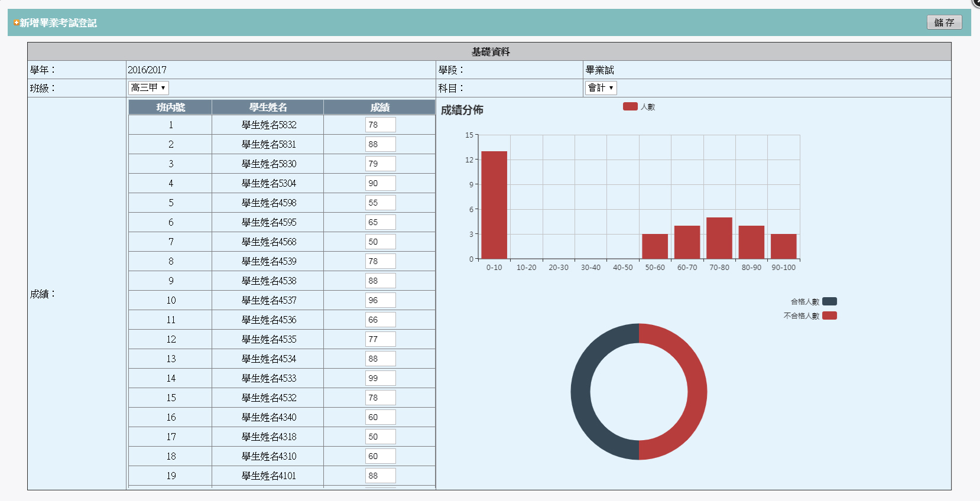
Task: Click the close icon at top-right corner
Action: pos(976,2)
